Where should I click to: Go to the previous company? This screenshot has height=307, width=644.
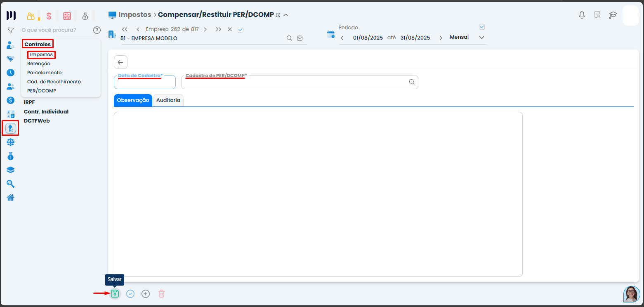click(138, 29)
